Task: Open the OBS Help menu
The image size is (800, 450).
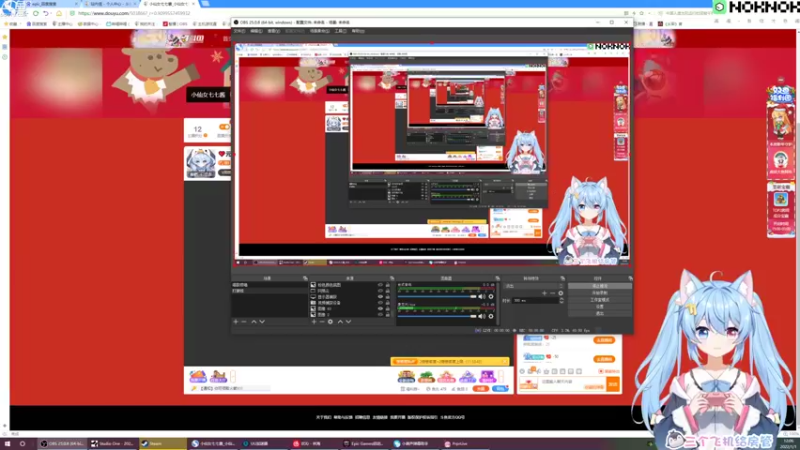Action: pyautogui.click(x=358, y=31)
